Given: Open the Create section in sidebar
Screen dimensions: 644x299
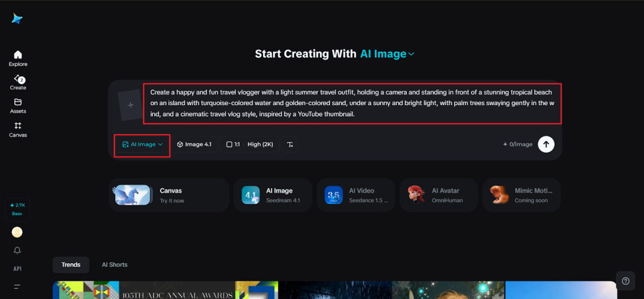Looking at the screenshot, I should pyautogui.click(x=18, y=82).
